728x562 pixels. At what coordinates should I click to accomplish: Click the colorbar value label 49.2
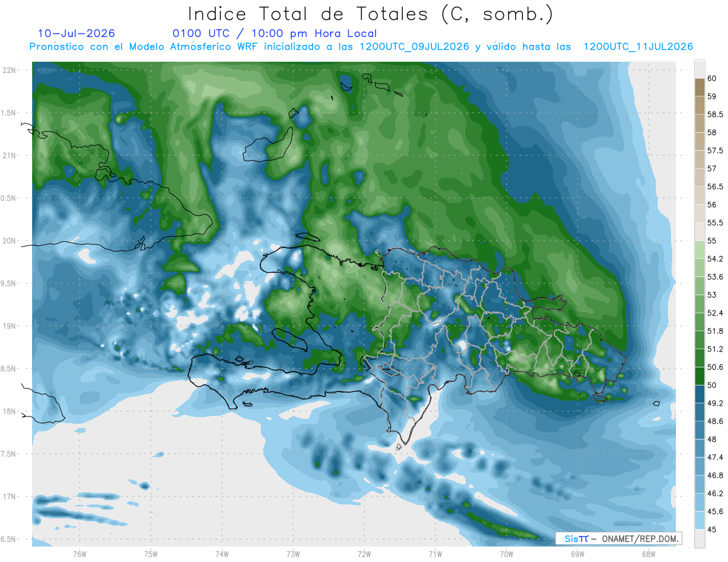coord(715,403)
